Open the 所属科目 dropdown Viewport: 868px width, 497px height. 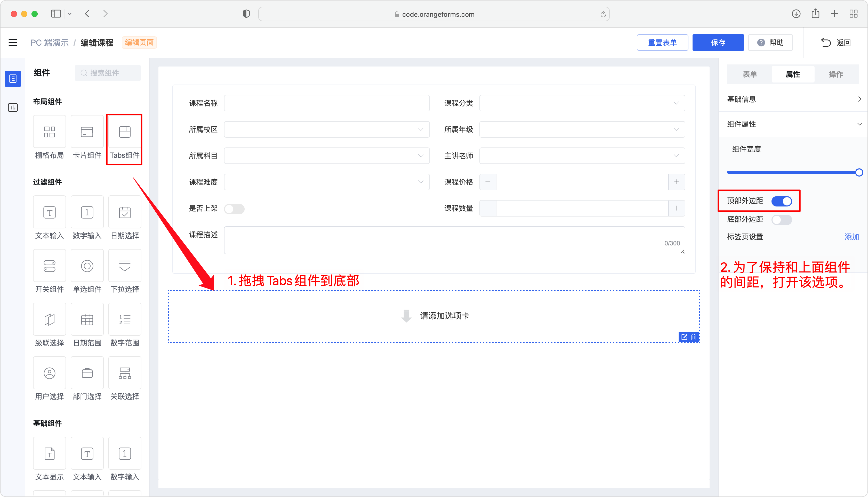(x=327, y=156)
